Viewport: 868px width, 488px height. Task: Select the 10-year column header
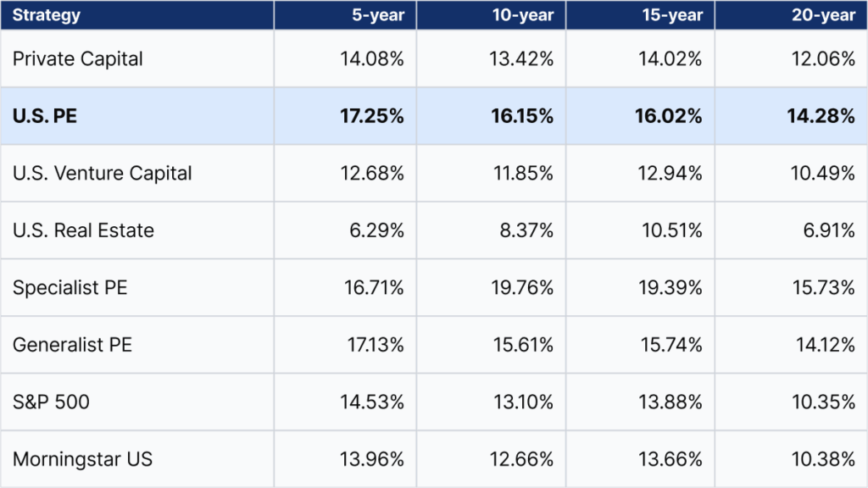point(521,15)
